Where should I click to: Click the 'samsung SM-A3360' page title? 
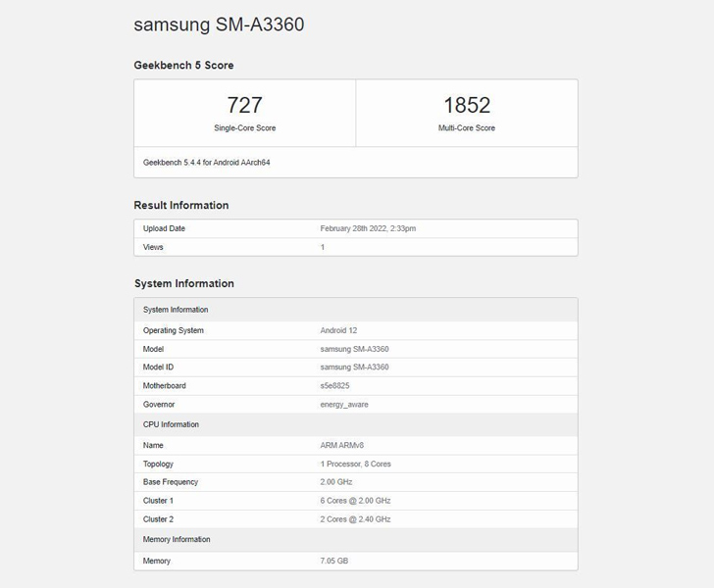219,24
